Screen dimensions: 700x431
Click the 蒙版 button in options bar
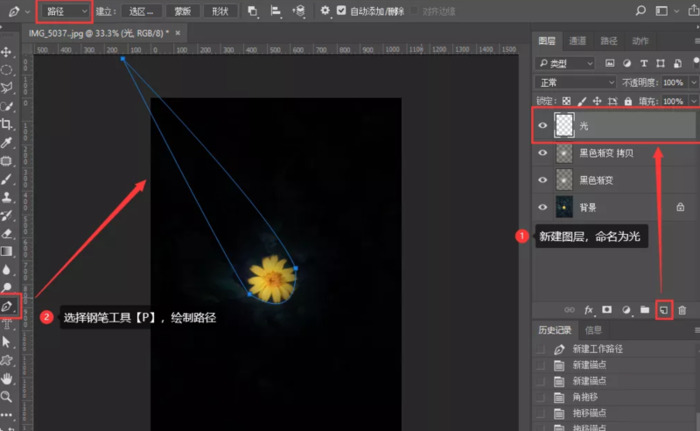(181, 11)
